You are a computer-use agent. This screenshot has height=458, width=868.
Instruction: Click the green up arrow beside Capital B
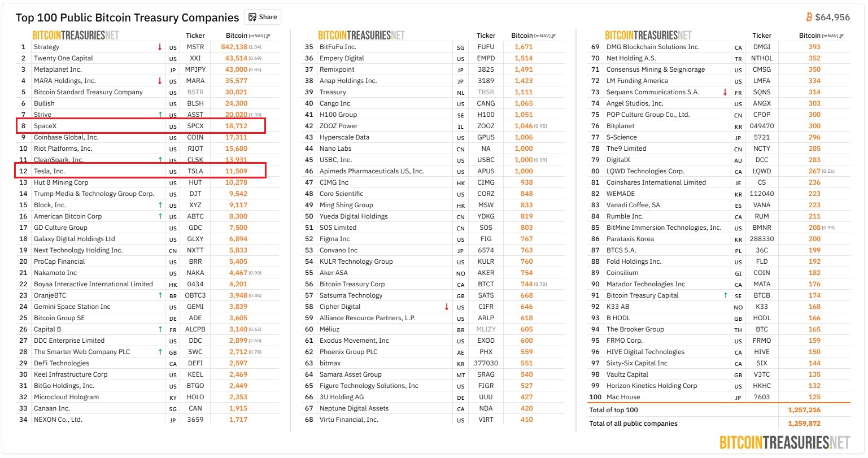pyautogui.click(x=160, y=329)
